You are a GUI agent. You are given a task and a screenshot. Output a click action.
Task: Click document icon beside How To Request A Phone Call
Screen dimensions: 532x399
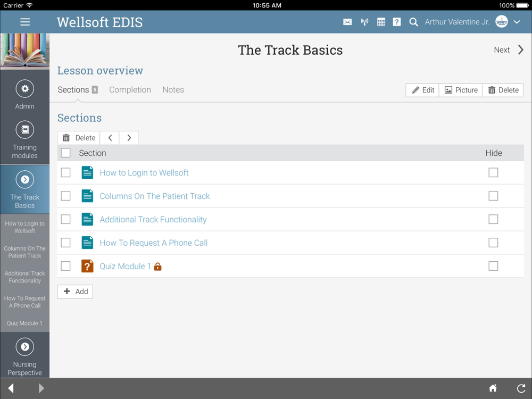[87, 243]
